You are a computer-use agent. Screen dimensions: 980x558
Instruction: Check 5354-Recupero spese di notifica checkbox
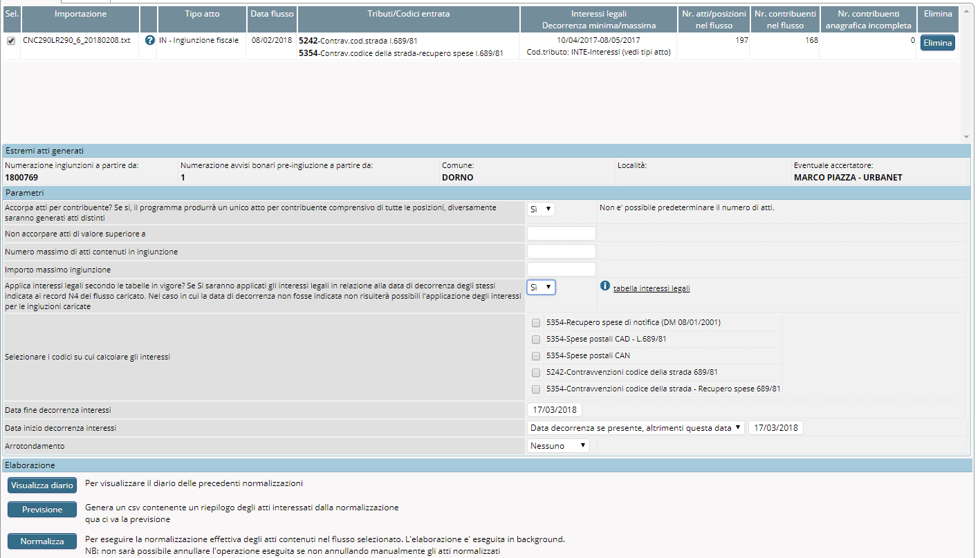pos(536,322)
